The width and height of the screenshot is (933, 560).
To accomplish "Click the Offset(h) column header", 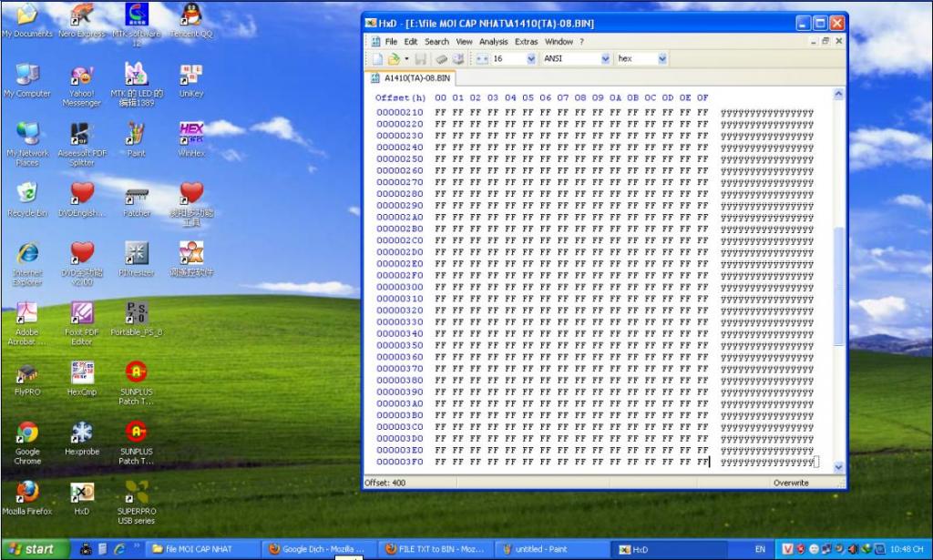I will click(401, 97).
